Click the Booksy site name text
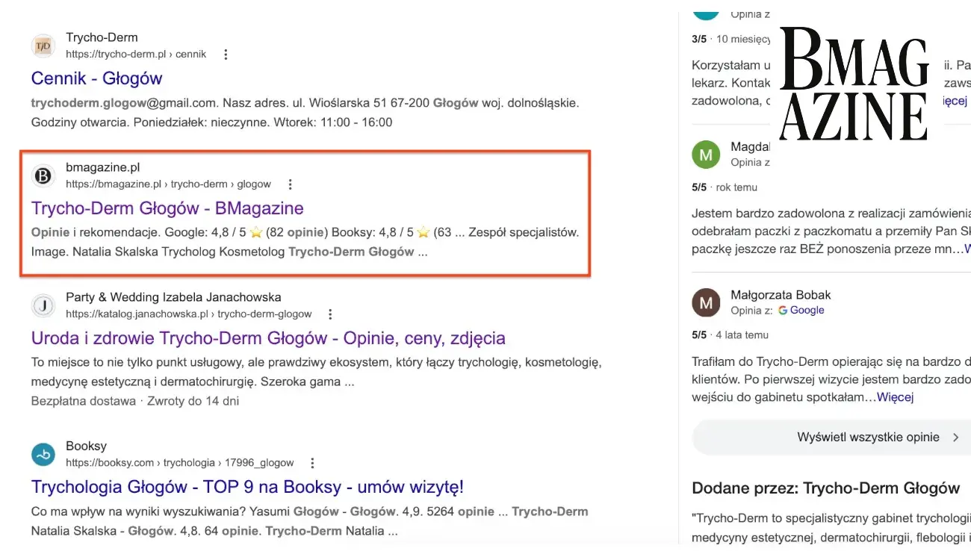This screenshot has height=560, width=971. [x=86, y=446]
